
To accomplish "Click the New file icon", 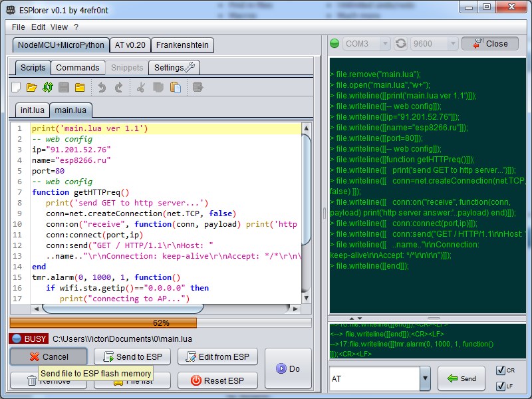I will [x=17, y=87].
